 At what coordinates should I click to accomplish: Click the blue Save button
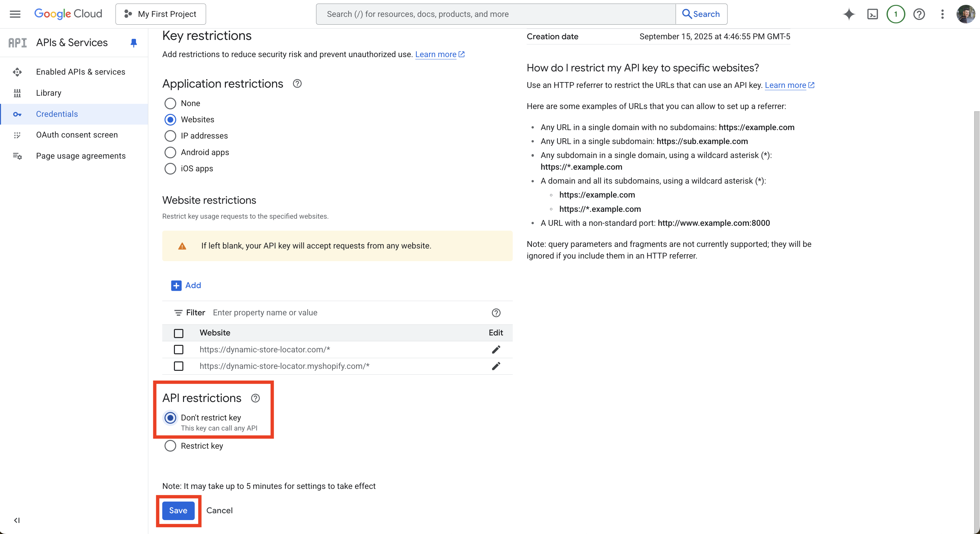[178, 510]
